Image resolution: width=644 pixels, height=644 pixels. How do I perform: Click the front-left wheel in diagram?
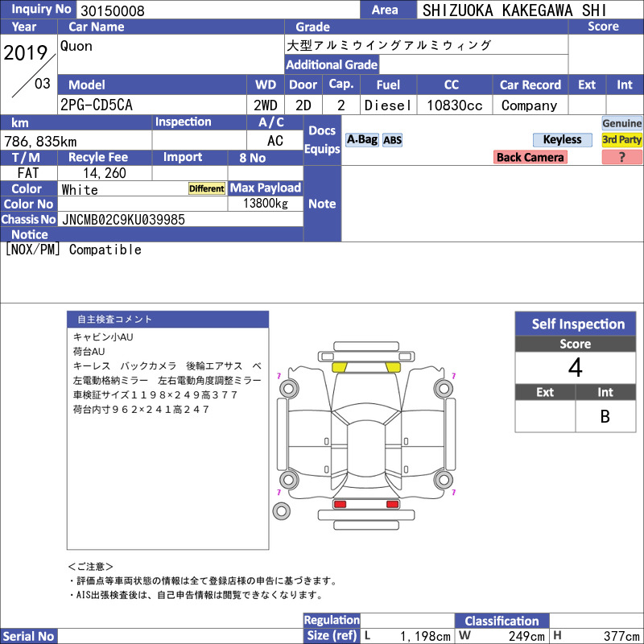tap(289, 389)
